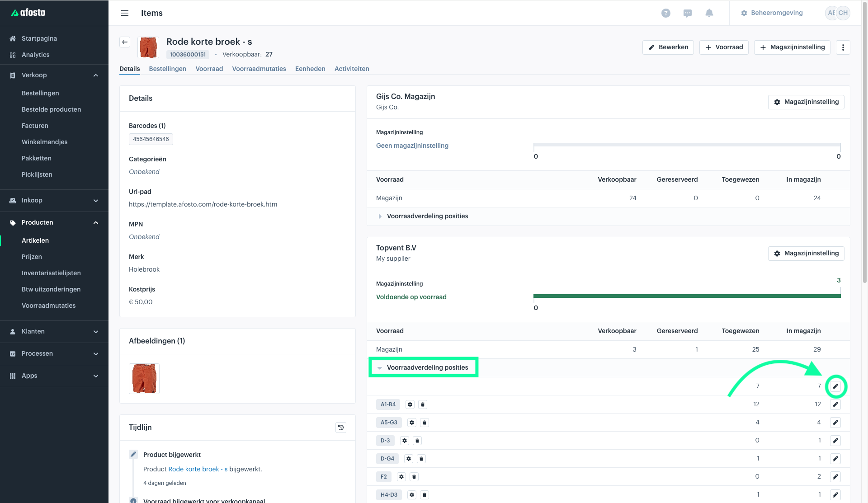Open settings gear for position D-G4
This screenshot has height=503, width=868.
[409, 459]
